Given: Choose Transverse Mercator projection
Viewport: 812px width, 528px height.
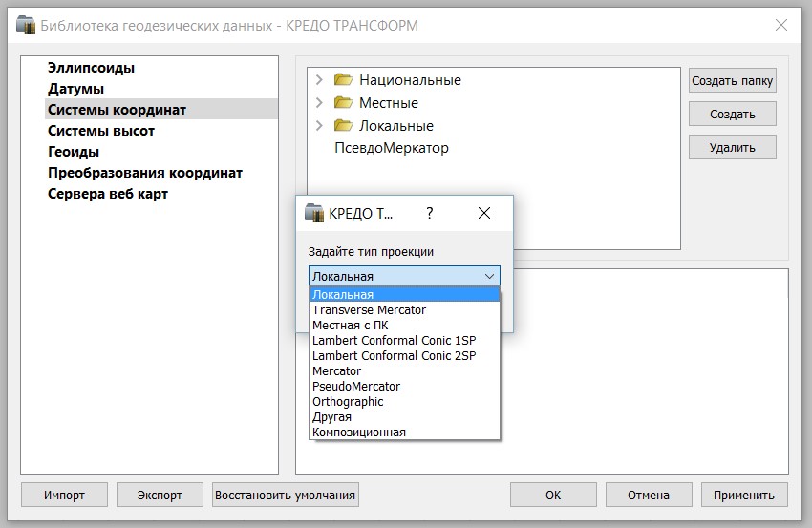Looking at the screenshot, I should (x=404, y=310).
